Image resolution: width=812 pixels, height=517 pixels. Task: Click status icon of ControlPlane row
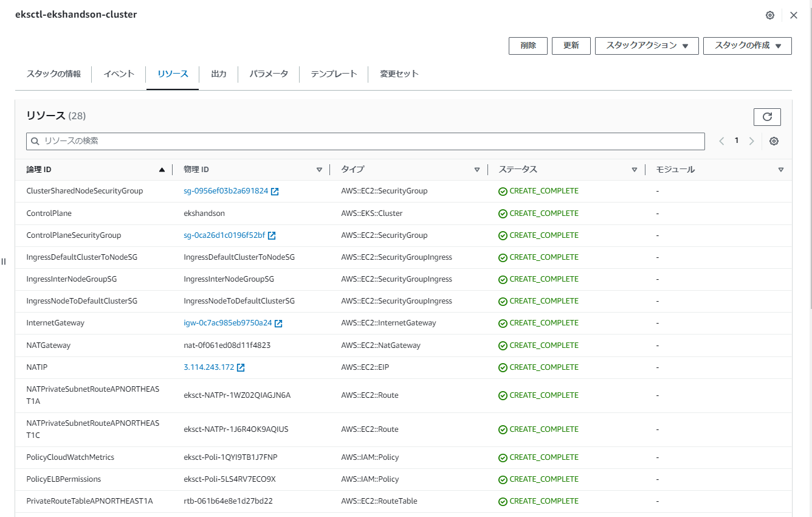point(503,213)
